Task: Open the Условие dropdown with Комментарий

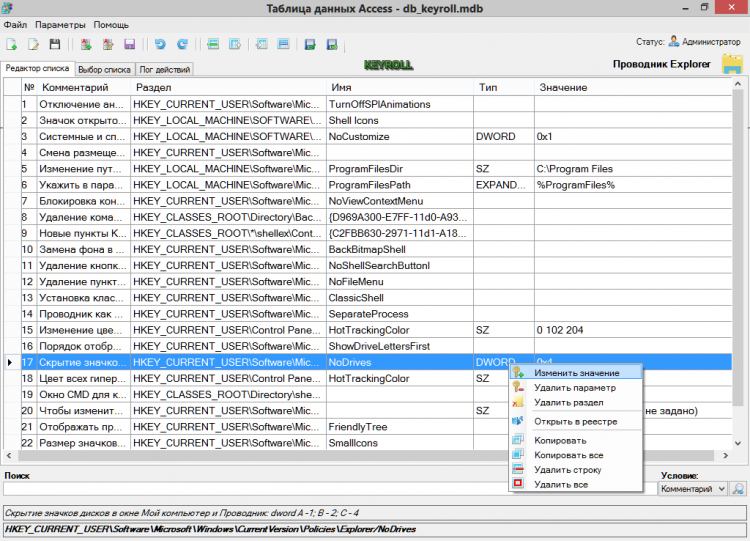Action: point(692,489)
